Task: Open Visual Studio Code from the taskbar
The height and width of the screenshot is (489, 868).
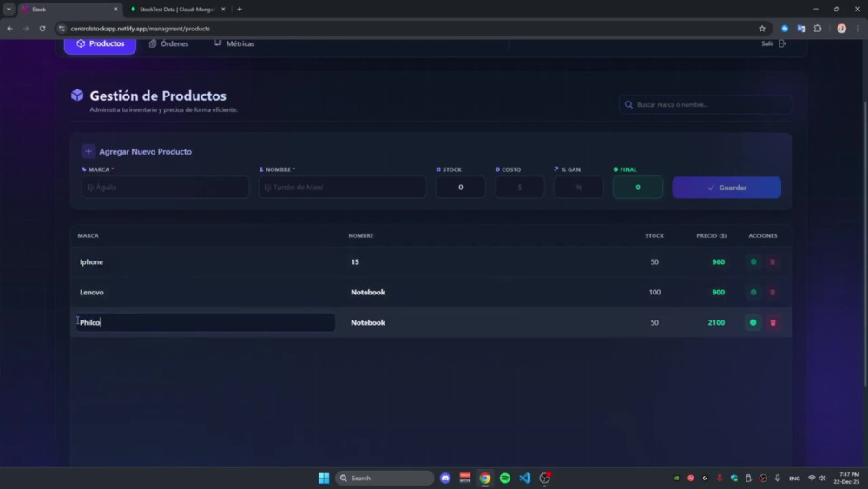Action: 525,478
